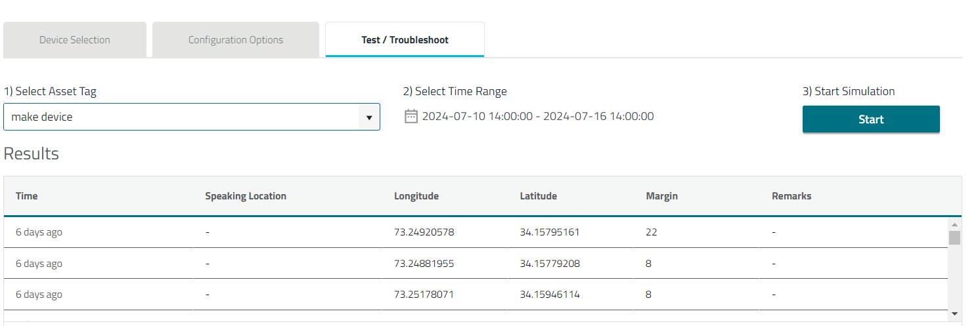Click the 2024-07-10 to 2024-07-16 time range
Screen dimensions: 980x326
click(537, 117)
